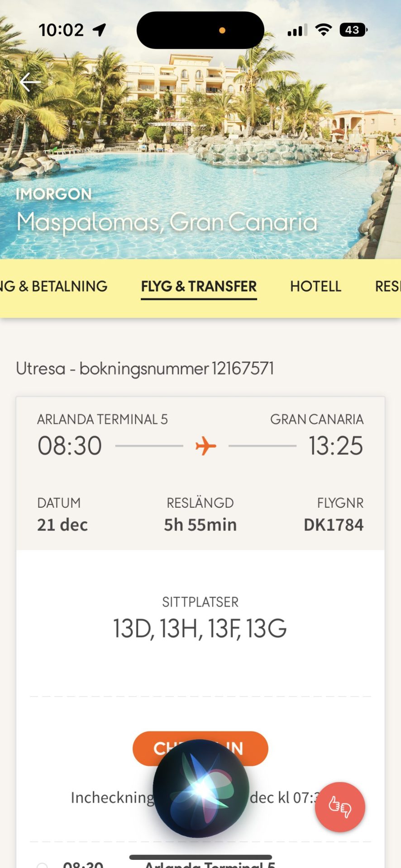The width and height of the screenshot is (401, 868).
Task: Select the FLYG & TRANSFER tab
Action: click(199, 287)
